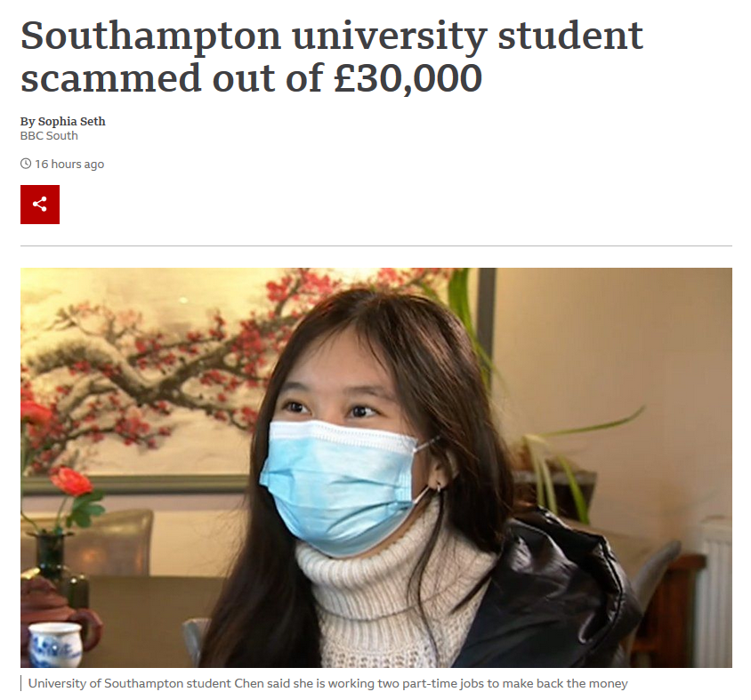The width and height of the screenshot is (751, 700).
Task: Select the author name Sophia Seth
Action: click(72, 121)
